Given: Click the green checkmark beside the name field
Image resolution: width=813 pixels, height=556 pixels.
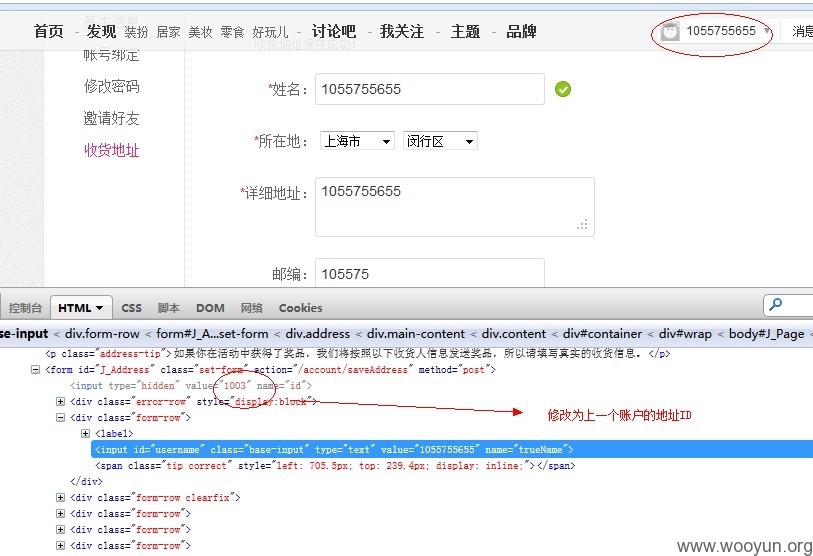Looking at the screenshot, I should coord(563,89).
